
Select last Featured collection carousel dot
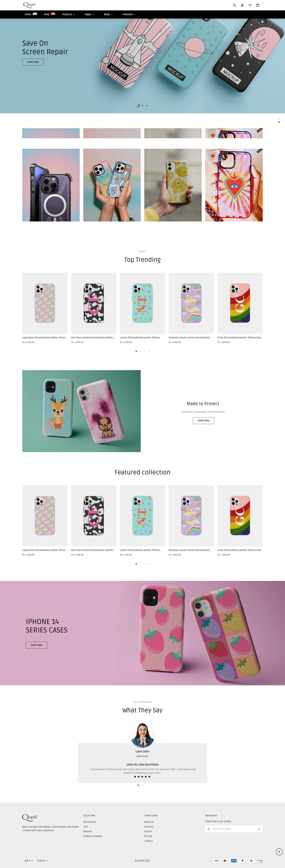[x=149, y=563]
